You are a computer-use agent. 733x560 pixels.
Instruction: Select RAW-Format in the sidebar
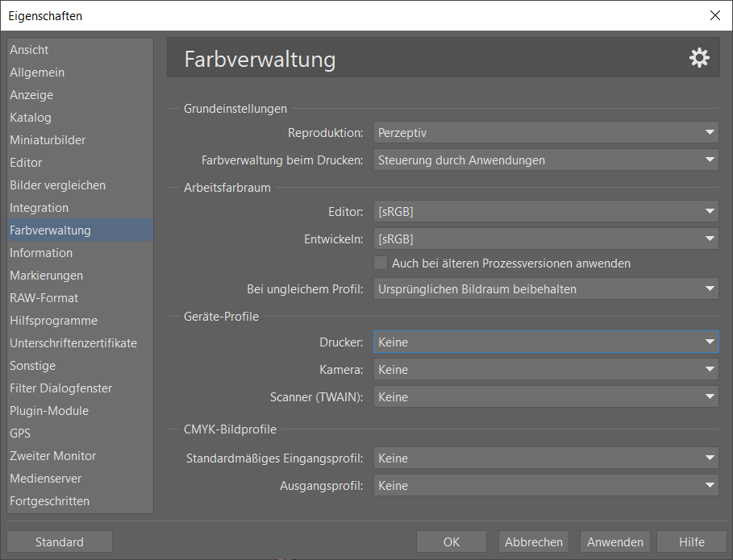[44, 298]
